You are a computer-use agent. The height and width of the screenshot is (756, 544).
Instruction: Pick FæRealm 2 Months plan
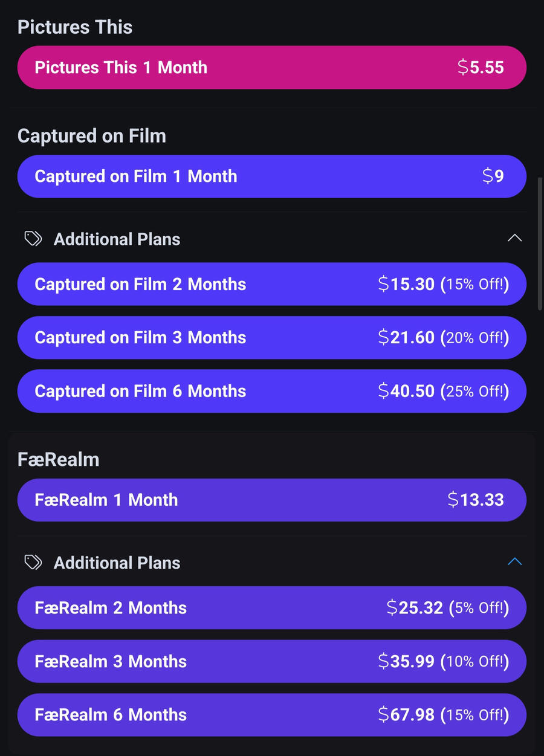point(271,607)
